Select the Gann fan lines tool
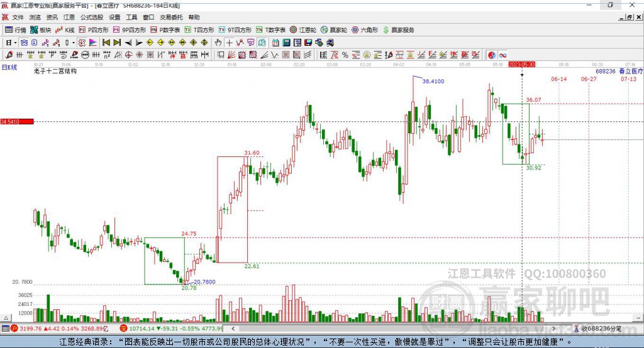The height and width of the screenshot is (348, 644). pyautogui.click(x=231, y=55)
